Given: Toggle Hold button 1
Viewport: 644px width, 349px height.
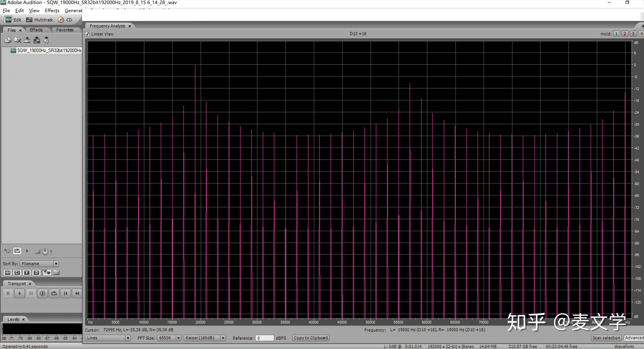Looking at the screenshot, I should (616, 34).
